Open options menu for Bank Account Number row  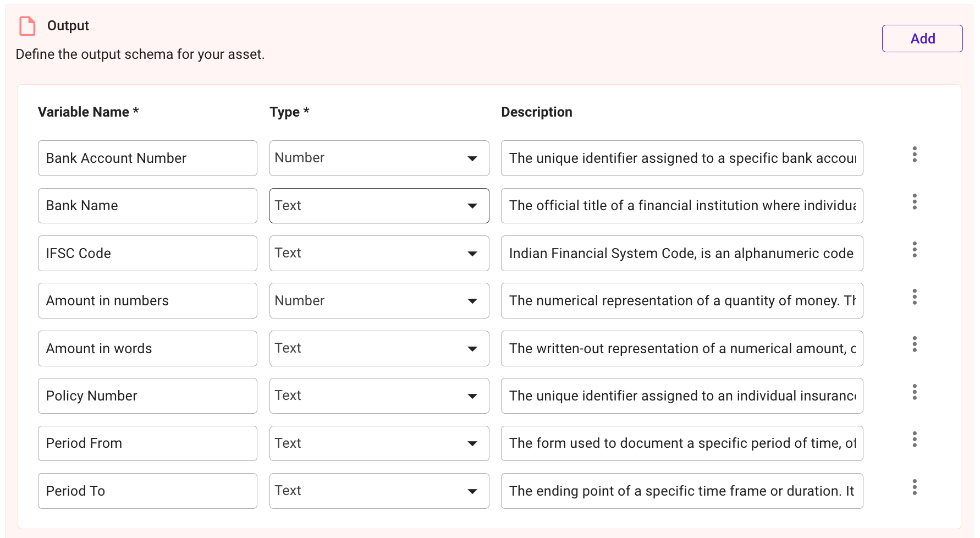(915, 155)
